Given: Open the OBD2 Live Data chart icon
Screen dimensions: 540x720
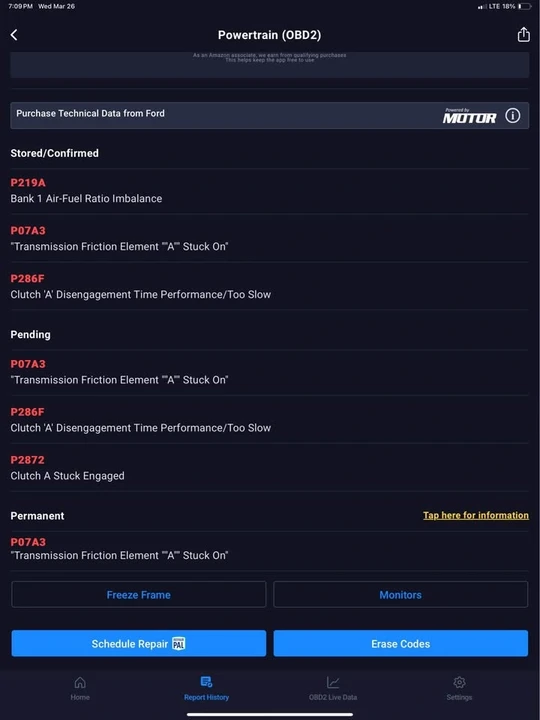Looking at the screenshot, I should (x=333, y=682).
